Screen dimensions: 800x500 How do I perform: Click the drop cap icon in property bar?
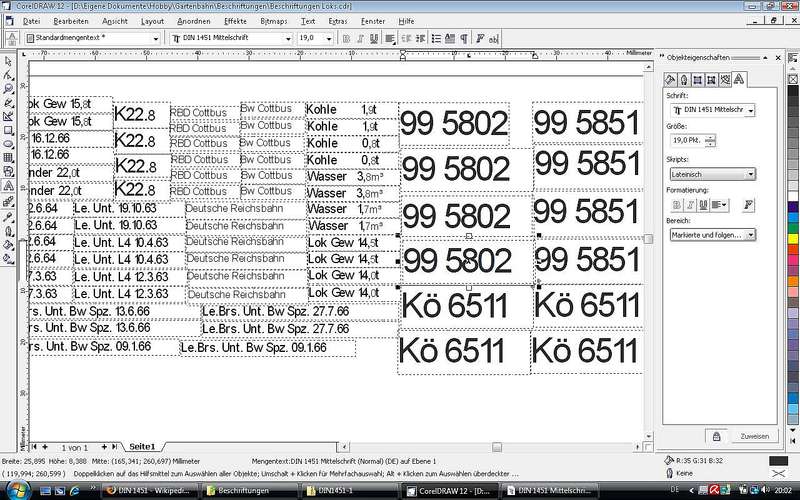(x=449, y=38)
